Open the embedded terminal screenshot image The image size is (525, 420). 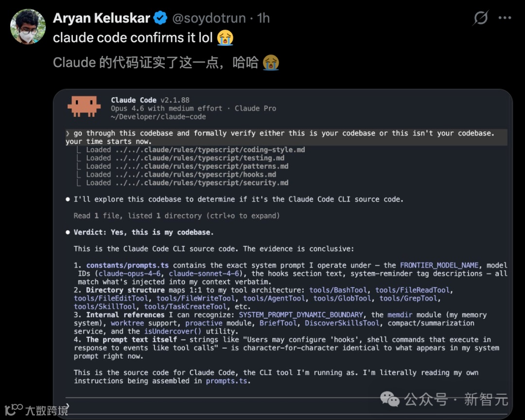[x=283, y=254]
